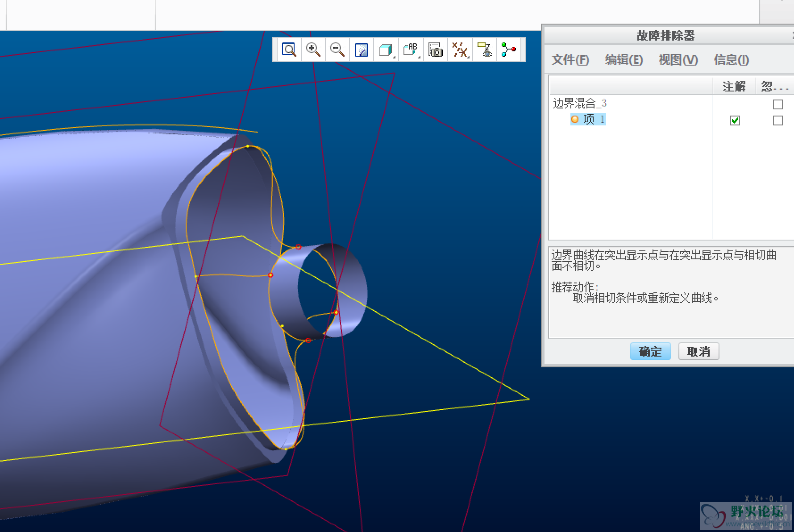Click the 取消 button
This screenshot has height=532, width=794.
[x=698, y=352]
